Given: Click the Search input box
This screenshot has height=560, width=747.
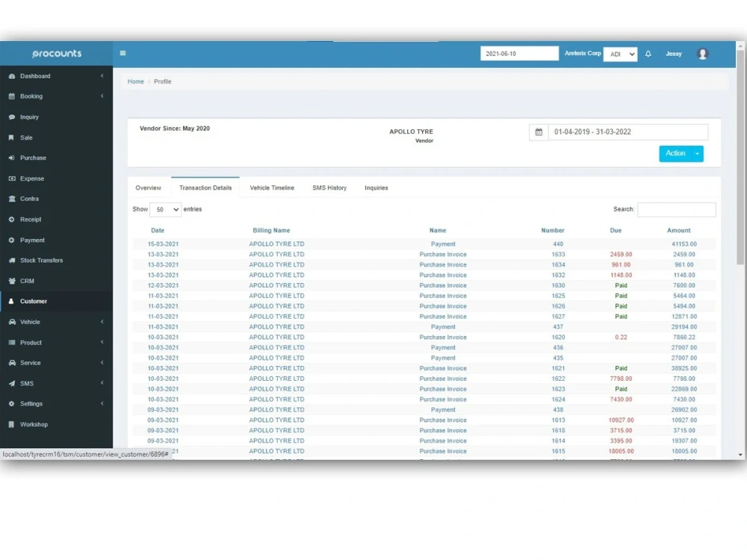Looking at the screenshot, I should tap(677, 210).
